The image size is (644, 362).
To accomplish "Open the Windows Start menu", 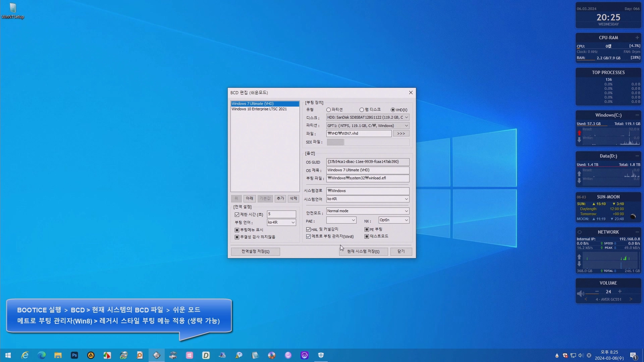I will 8,355.
